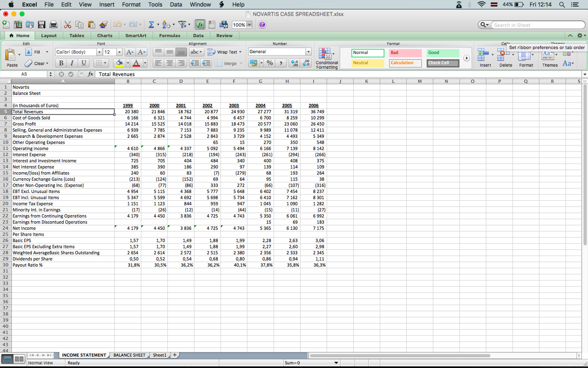Open the Data menu in menu bar
The width and height of the screenshot is (588, 368).
coord(176,5)
